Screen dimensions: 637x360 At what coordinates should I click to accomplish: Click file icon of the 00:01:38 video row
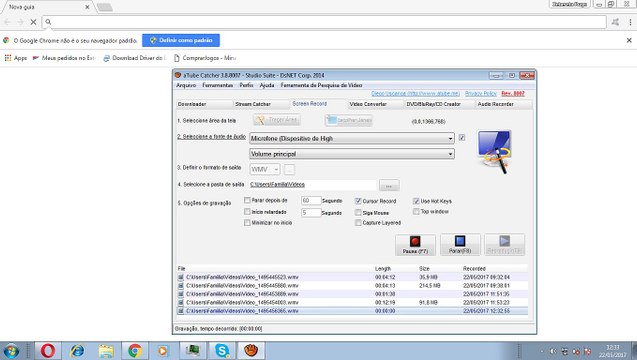point(181,294)
